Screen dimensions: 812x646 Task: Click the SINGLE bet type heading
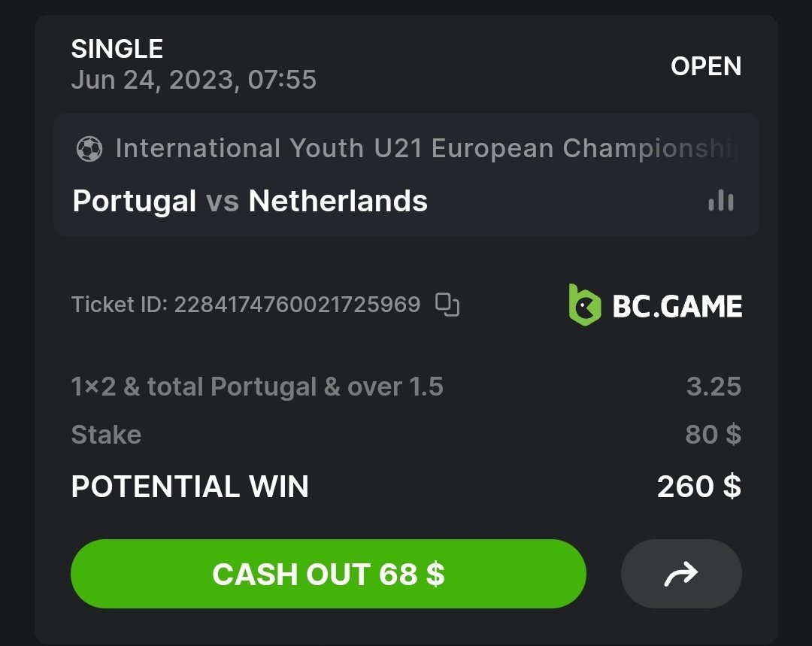point(117,49)
